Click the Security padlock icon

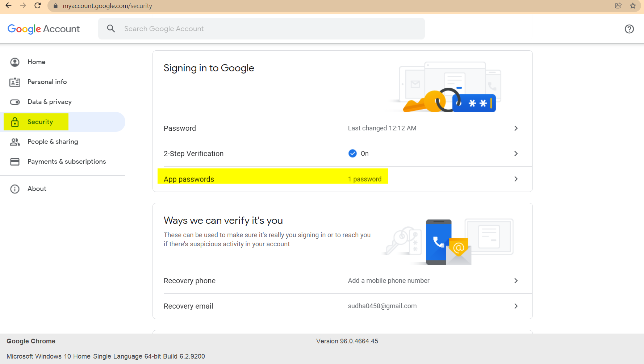tap(15, 122)
